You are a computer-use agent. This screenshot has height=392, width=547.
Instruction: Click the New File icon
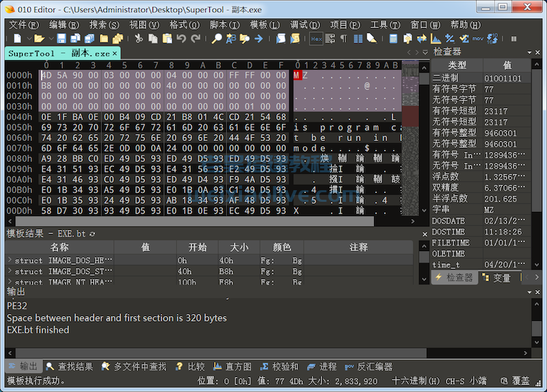coord(17,38)
